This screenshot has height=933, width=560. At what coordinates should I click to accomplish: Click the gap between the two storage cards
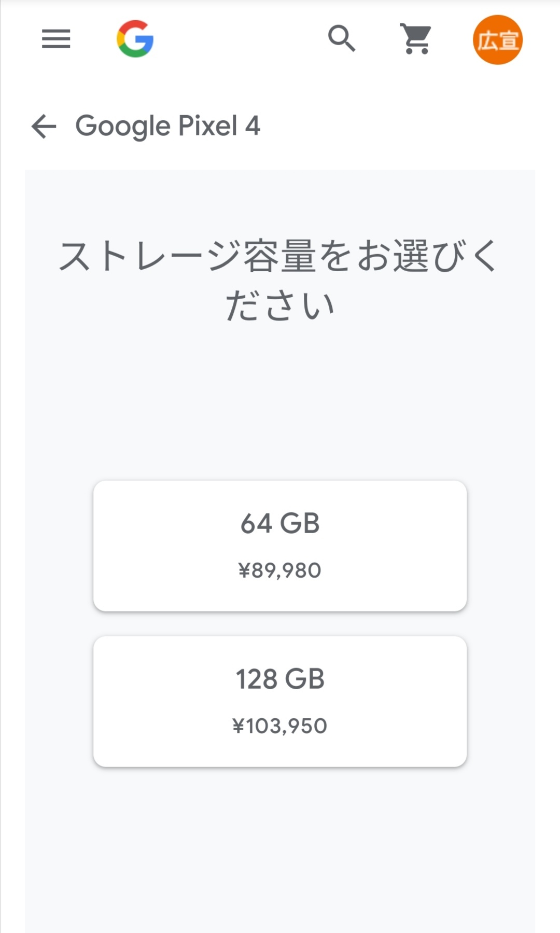click(280, 624)
